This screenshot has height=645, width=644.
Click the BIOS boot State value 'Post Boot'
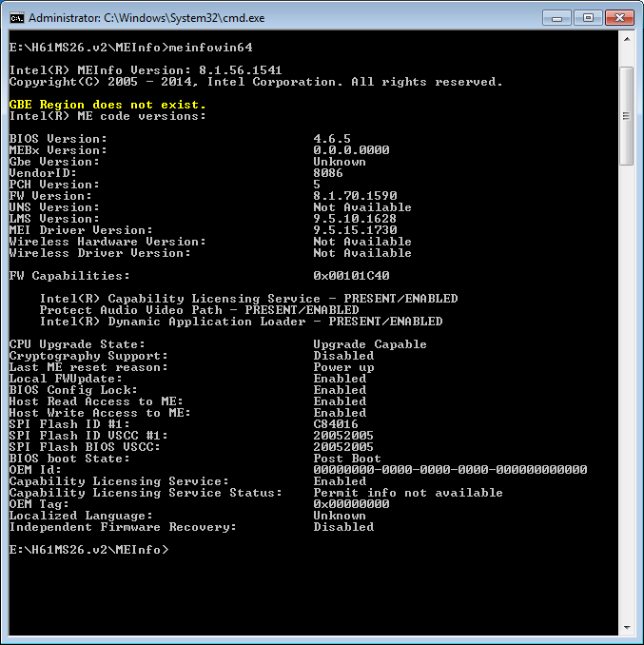347,459
